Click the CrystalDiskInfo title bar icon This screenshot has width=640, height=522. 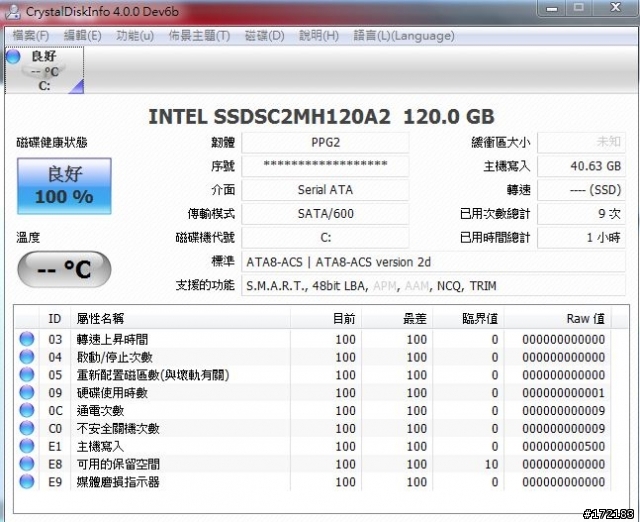point(13,11)
